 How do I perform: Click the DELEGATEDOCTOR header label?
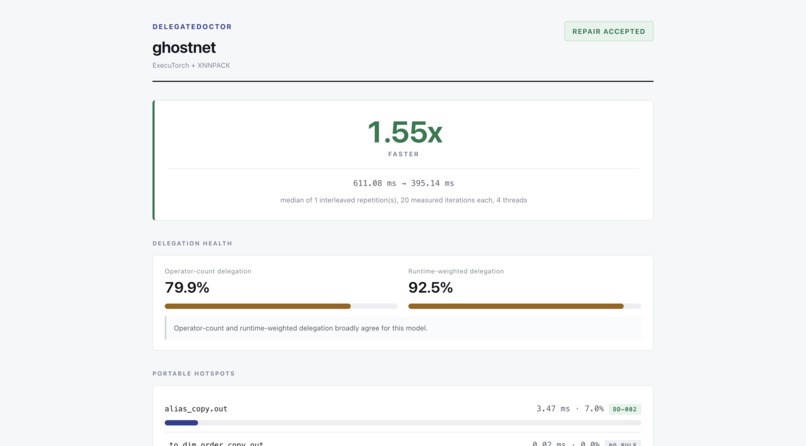click(x=192, y=27)
